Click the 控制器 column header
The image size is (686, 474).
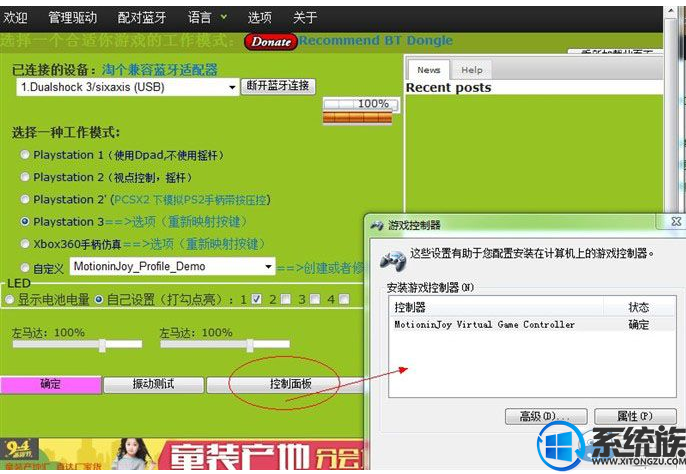(x=496, y=307)
